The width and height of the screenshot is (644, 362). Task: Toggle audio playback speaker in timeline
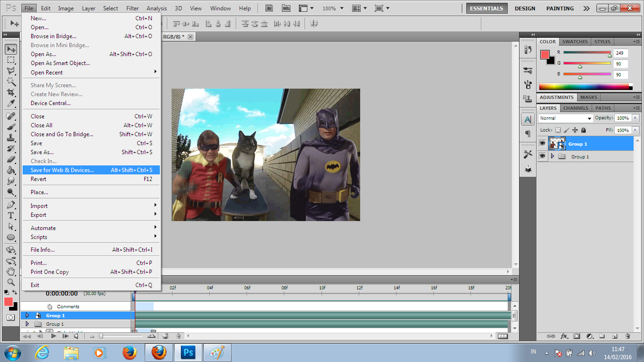76,336
